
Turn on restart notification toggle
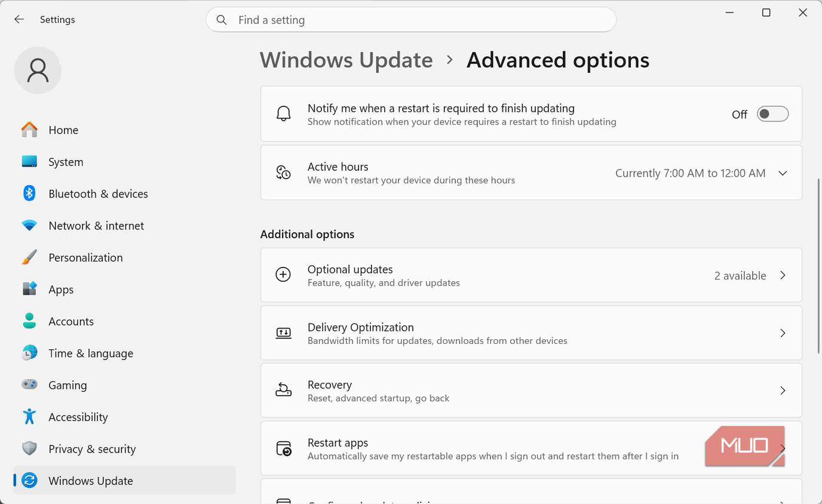click(772, 114)
